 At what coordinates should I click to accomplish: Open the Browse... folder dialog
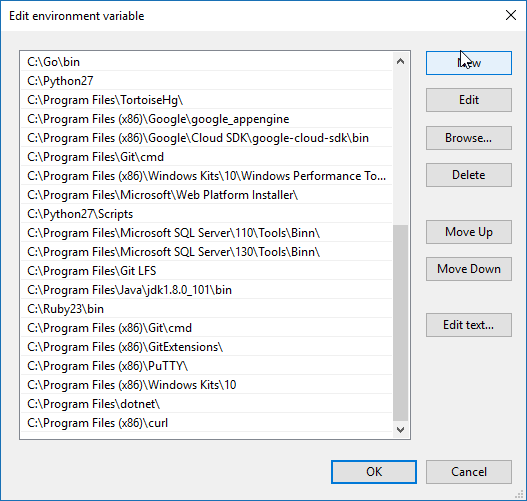click(x=469, y=138)
